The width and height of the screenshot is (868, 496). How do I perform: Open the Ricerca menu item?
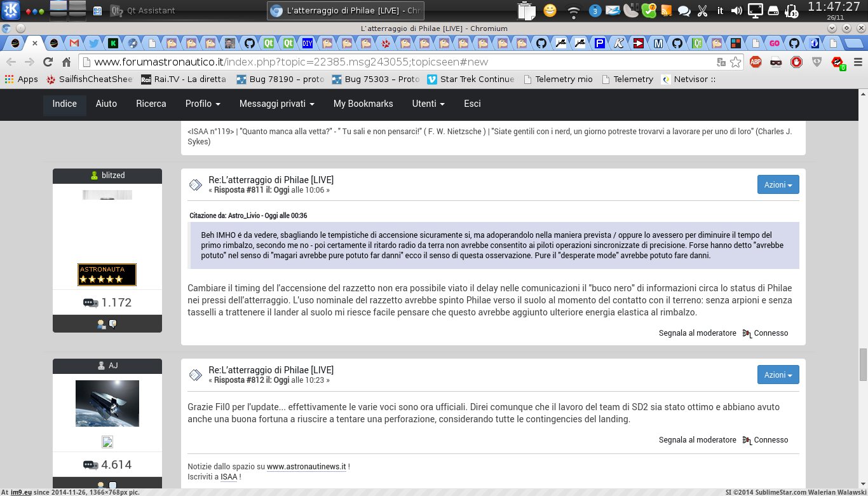click(151, 104)
